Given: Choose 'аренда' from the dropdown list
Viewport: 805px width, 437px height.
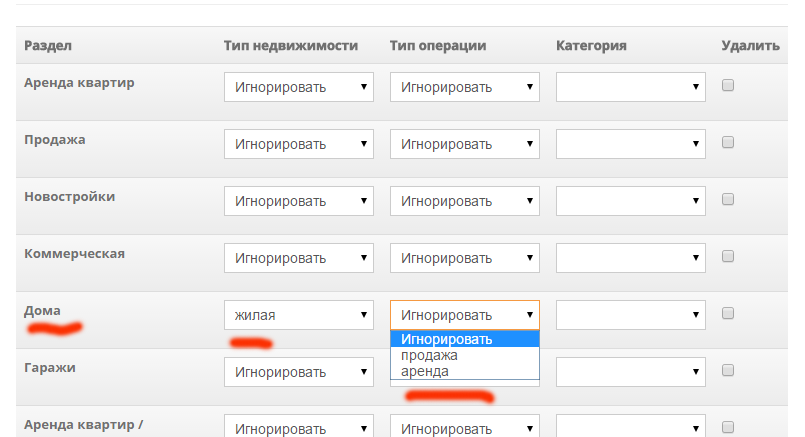Looking at the screenshot, I should [465, 371].
